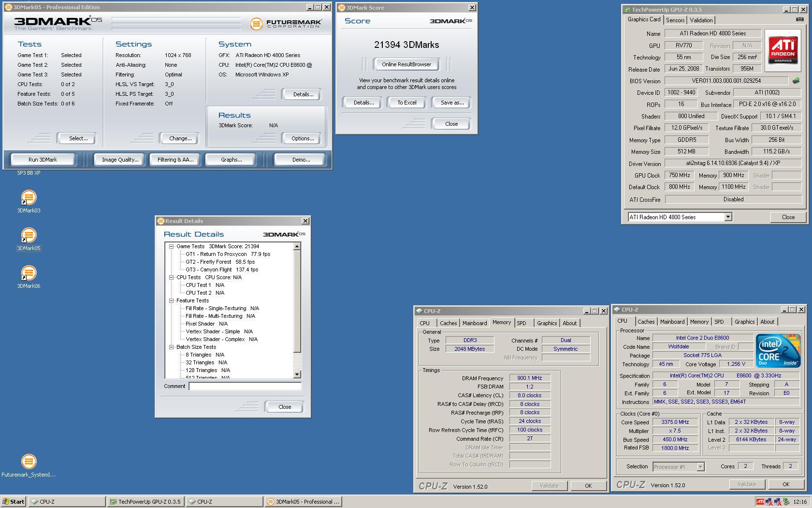Click Save as in 3DMark Score window
The height and width of the screenshot is (508, 812).
pyautogui.click(x=452, y=103)
